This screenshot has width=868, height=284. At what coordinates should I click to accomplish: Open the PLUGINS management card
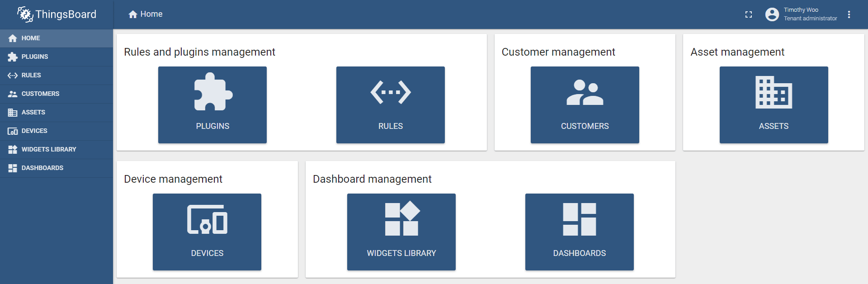click(x=212, y=104)
